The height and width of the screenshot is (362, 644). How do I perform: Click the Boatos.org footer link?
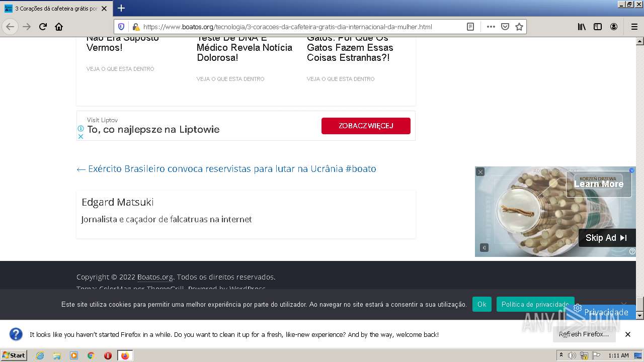tap(155, 277)
